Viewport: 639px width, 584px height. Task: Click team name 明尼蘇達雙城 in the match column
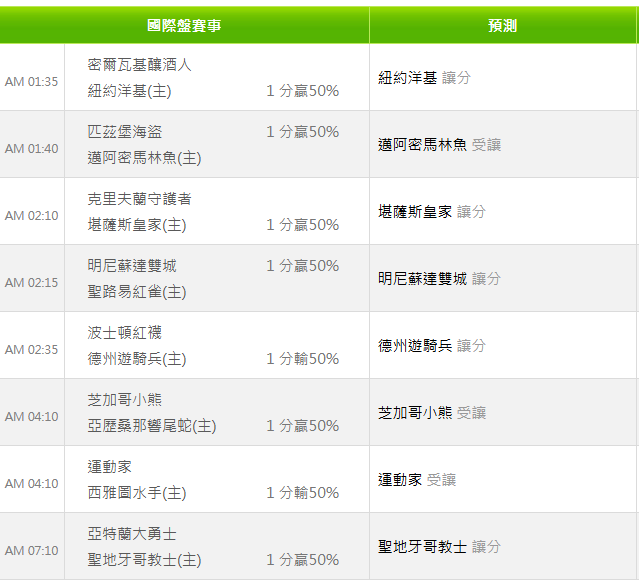coord(132,265)
